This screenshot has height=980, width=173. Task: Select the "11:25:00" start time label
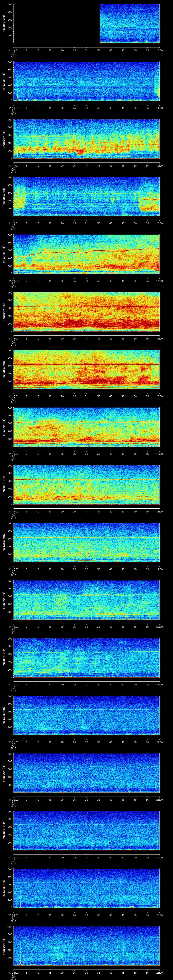click(14, 973)
